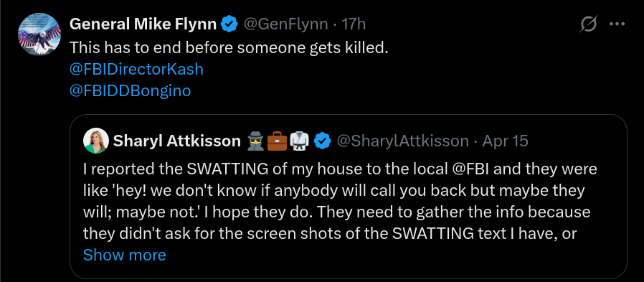Click Sharyl Attkisson's blue verified checkmark

323,141
